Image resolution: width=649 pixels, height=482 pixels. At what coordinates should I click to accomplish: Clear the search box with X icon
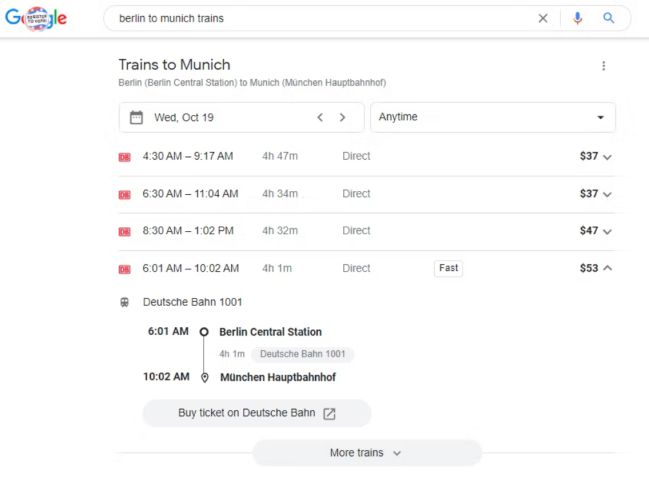(x=543, y=18)
